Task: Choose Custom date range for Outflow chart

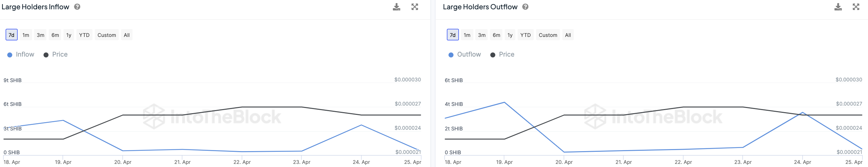Action: [548, 35]
